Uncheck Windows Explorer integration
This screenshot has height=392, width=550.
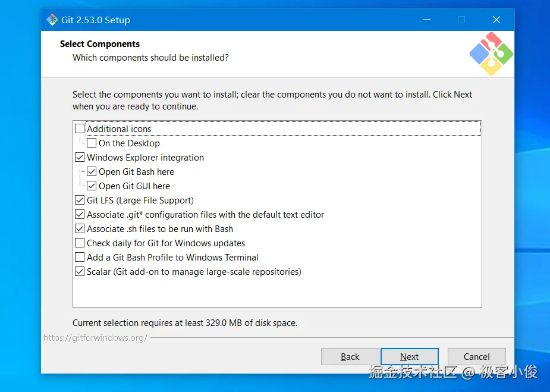80,158
